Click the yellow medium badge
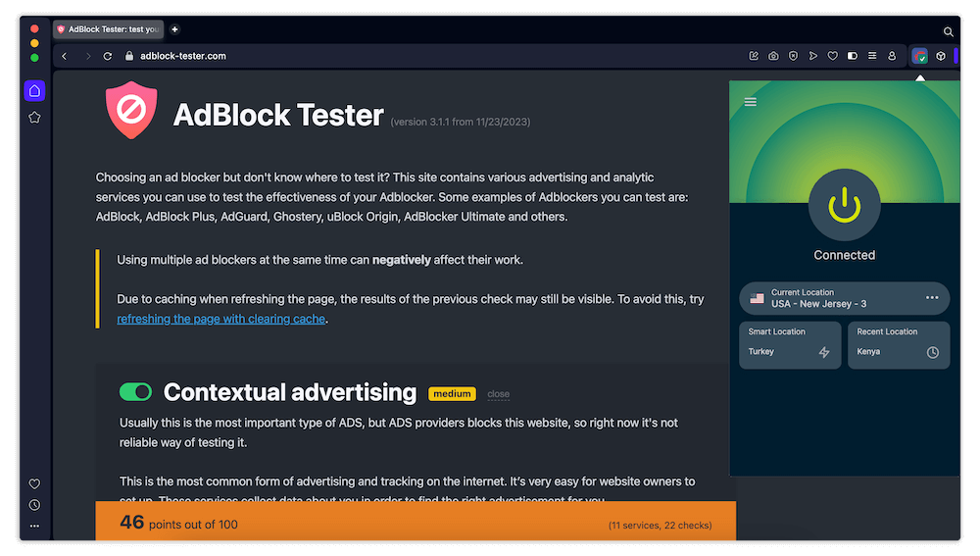Viewport: 980px width, 556px height. coord(452,394)
